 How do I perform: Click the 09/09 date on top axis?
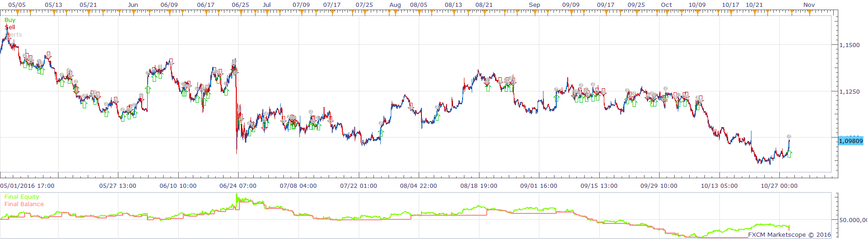(x=571, y=5)
